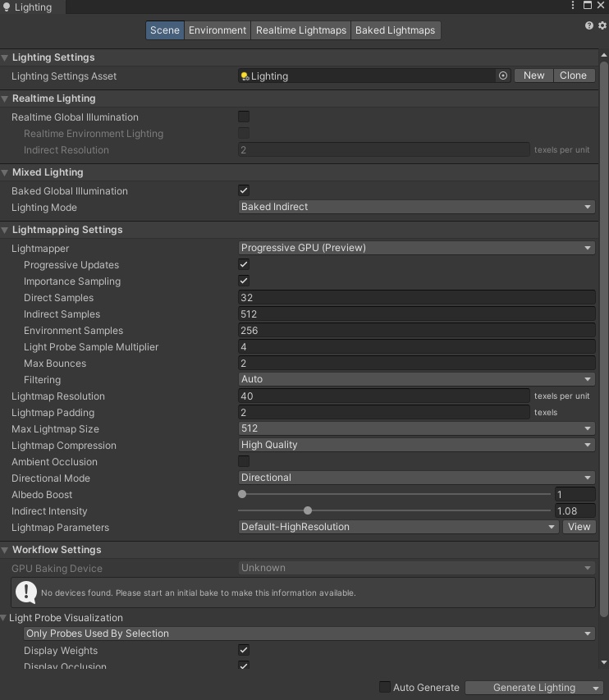This screenshot has width=609, height=700.
Task: Toggle Progressive Updates checkbox
Action: coord(244,264)
